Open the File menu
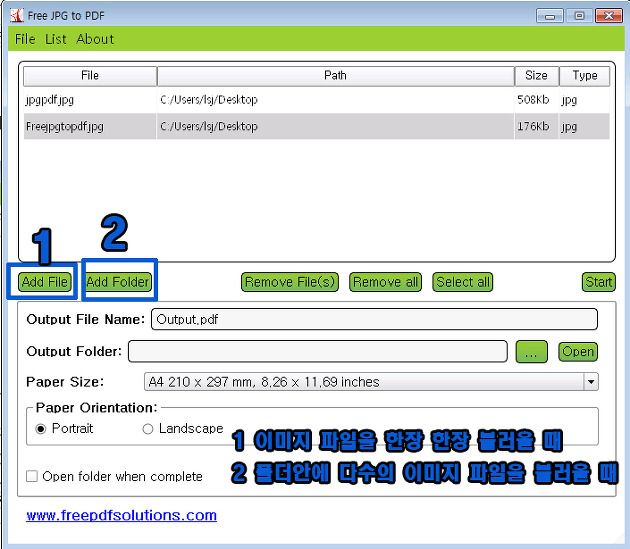 25,39
